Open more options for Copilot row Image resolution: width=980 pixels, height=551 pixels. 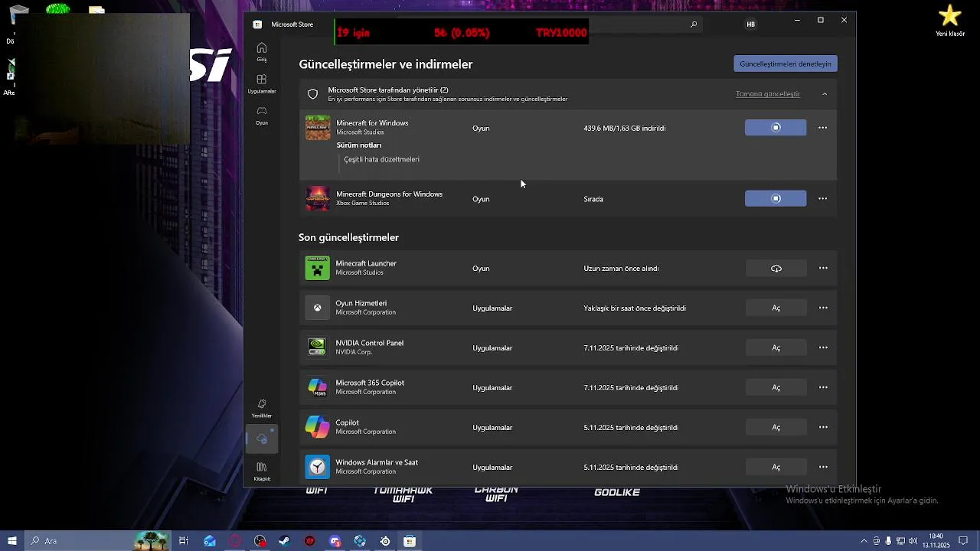[x=823, y=428]
